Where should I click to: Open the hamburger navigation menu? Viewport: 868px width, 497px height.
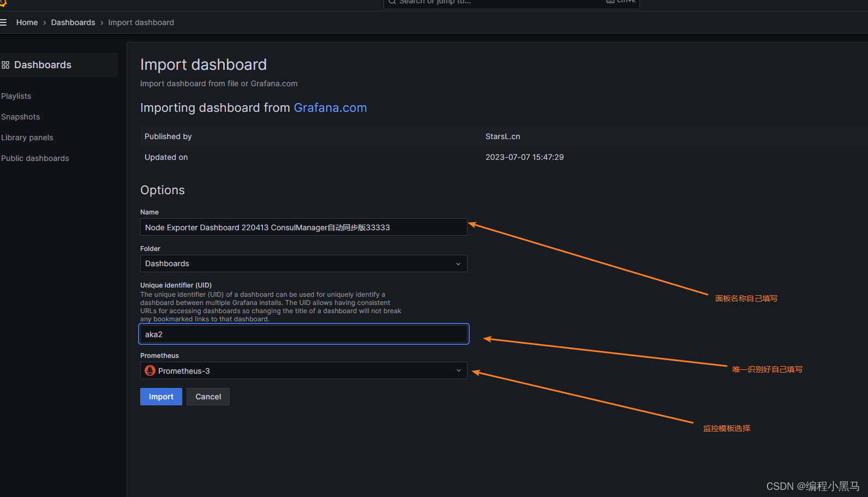[3, 22]
